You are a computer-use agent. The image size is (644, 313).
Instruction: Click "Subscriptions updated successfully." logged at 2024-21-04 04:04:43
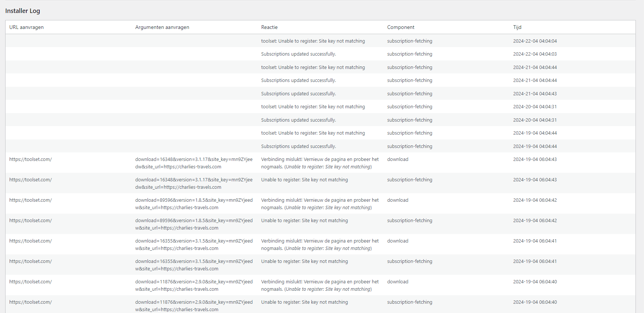coord(298,94)
